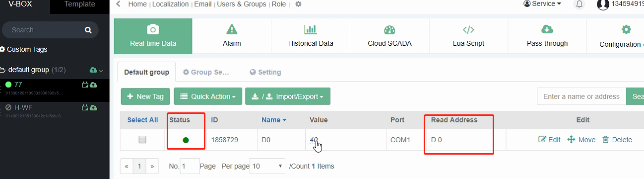Image resolution: width=644 pixels, height=179 pixels.
Task: Tick the checkbox for tag D0
Action: [x=142, y=140]
